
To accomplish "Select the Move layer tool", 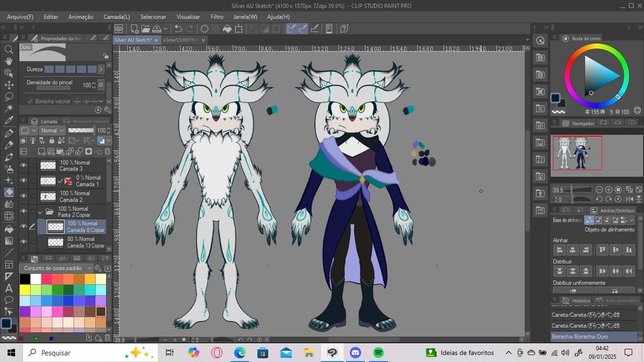I will click(8, 84).
